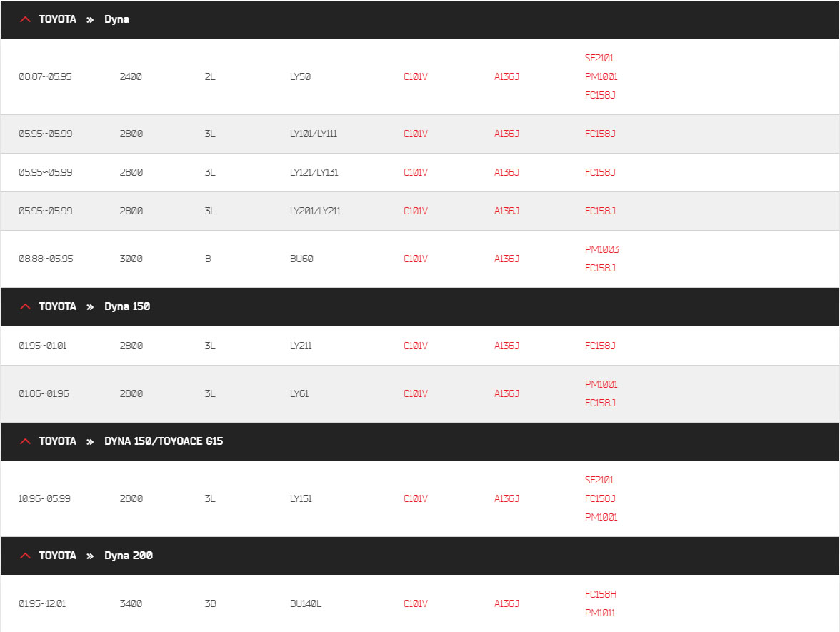Collapse the TOYOTA Dyna 200 section chevron

[x=25, y=556]
